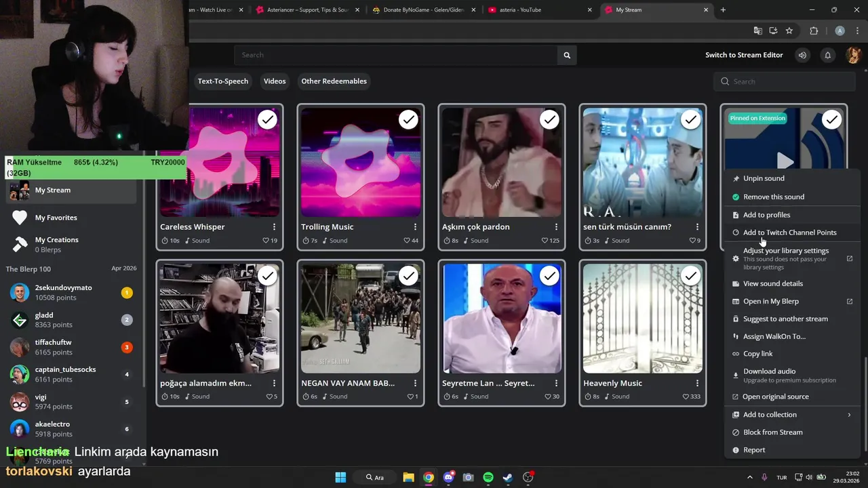The width and height of the screenshot is (868, 488).
Task: Open three-dot menu for Trolling Music
Action: (x=415, y=227)
